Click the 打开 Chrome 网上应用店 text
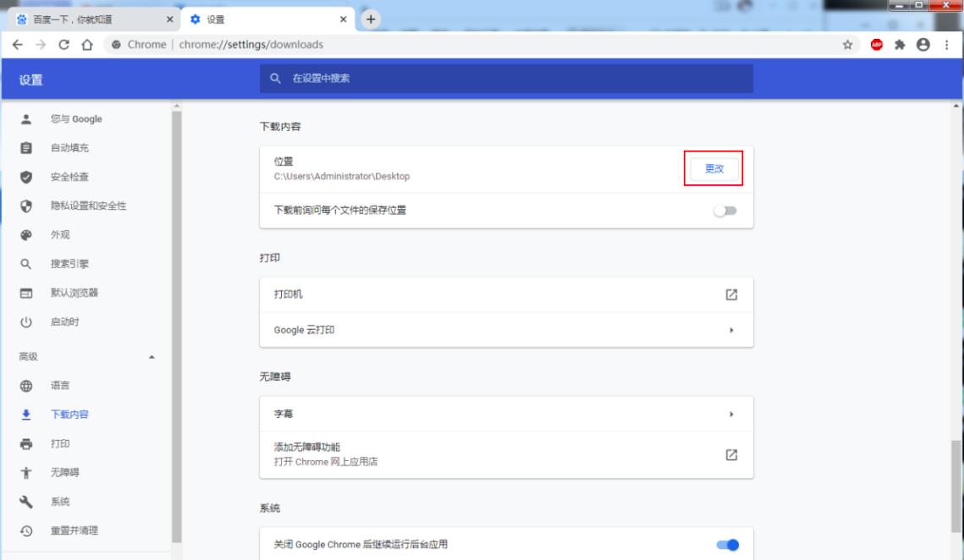The height and width of the screenshot is (560, 964). tap(326, 462)
